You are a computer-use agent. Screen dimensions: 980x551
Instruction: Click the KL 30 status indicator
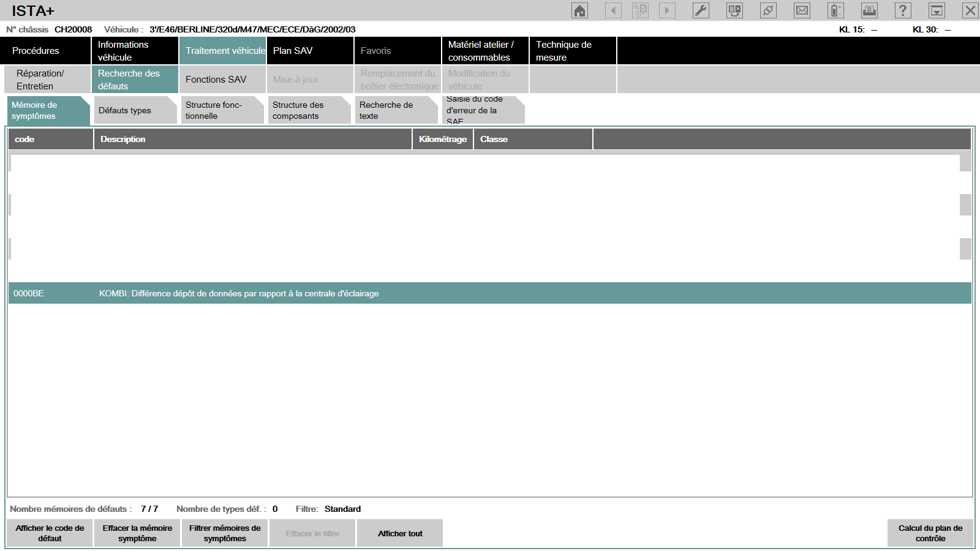pos(932,29)
